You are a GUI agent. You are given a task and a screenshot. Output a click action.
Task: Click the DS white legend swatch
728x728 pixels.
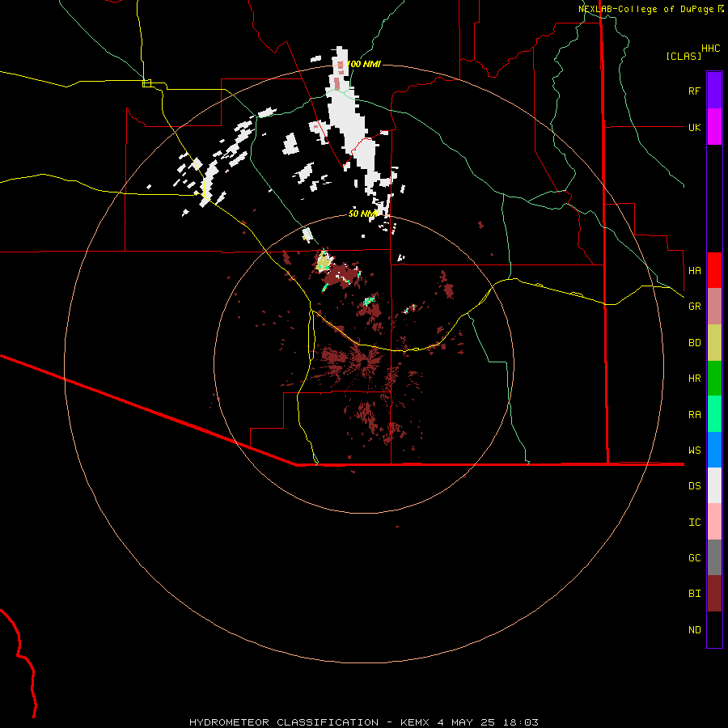tap(714, 485)
